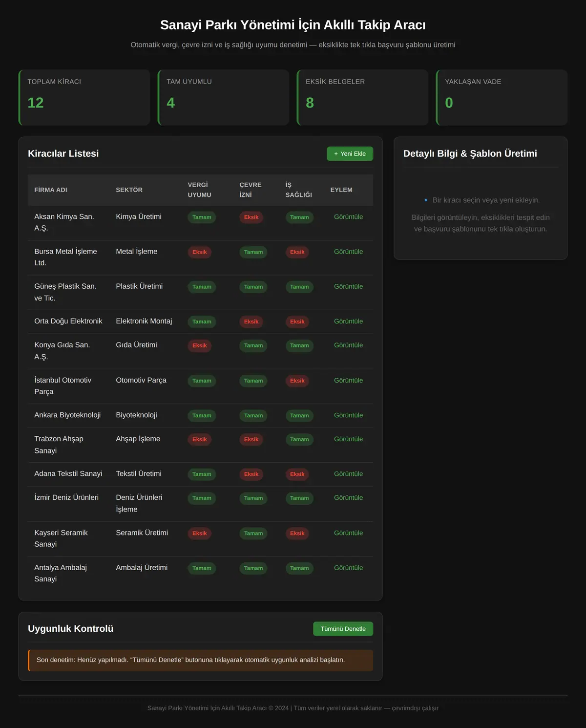This screenshot has width=586, height=728.
Task: View İstanbul Otomotiv Parça via Görüntüle
Action: (348, 380)
